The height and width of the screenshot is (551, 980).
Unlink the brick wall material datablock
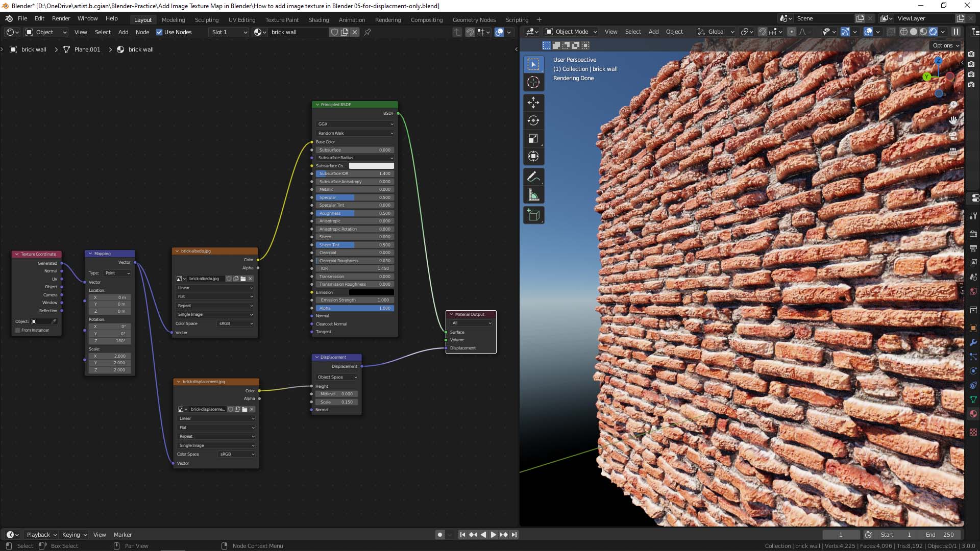[355, 32]
